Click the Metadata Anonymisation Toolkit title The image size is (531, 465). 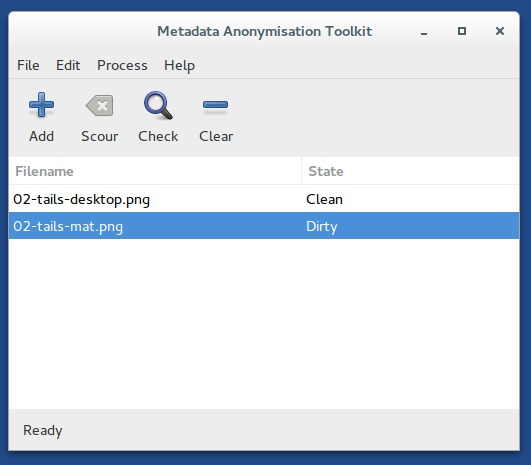(264, 31)
